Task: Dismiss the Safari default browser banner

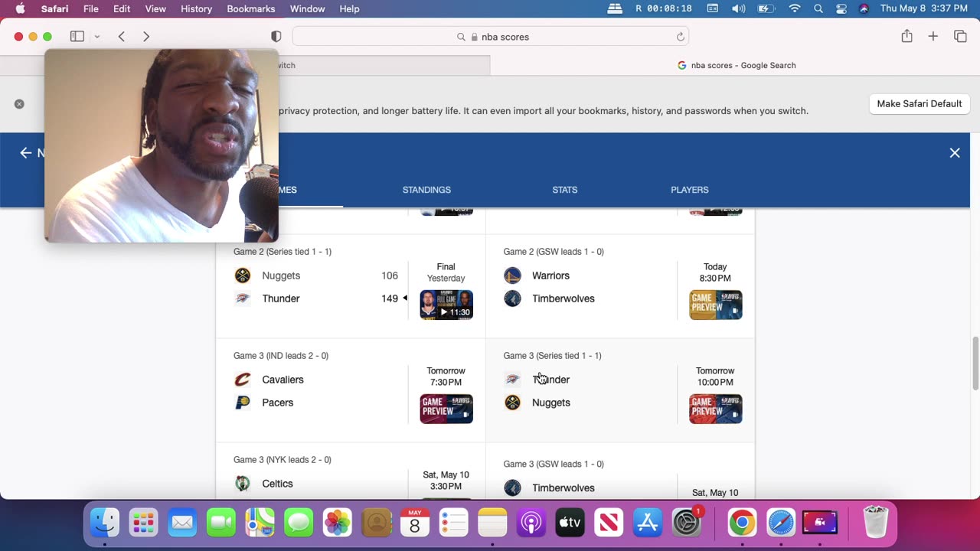Action: click(19, 104)
